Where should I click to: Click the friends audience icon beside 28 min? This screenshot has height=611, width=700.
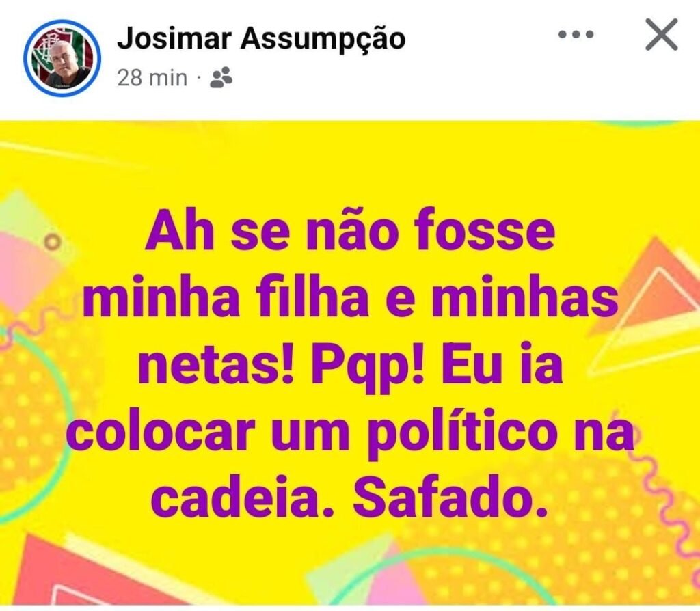pyautogui.click(x=221, y=78)
